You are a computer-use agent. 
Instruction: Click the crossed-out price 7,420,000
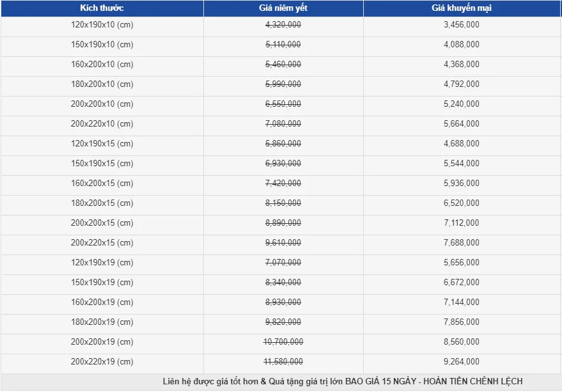pyautogui.click(x=283, y=184)
